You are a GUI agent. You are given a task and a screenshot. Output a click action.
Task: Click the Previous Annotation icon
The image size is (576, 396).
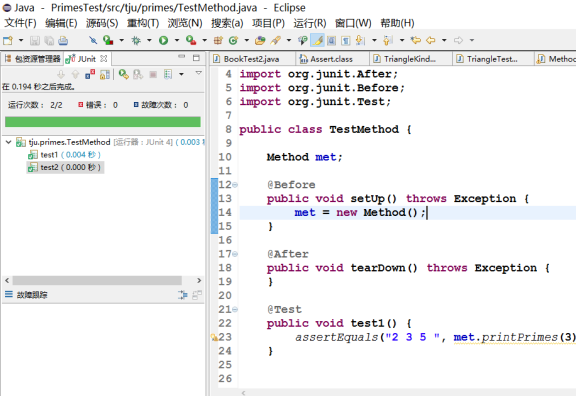[x=388, y=40]
